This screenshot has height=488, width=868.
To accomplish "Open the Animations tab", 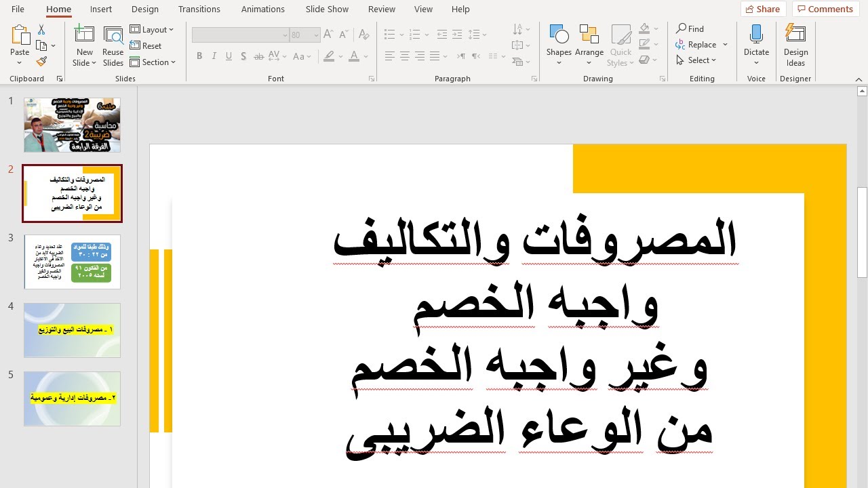I will coord(263,9).
